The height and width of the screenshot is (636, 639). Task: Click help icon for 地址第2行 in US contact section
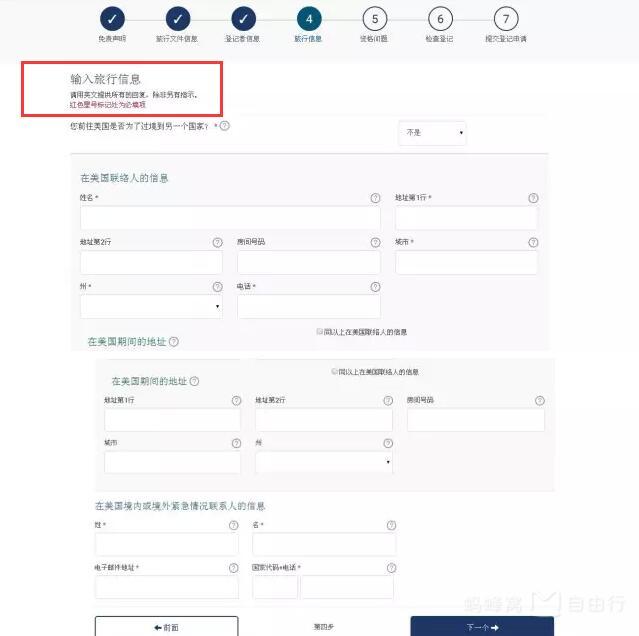coord(217,242)
